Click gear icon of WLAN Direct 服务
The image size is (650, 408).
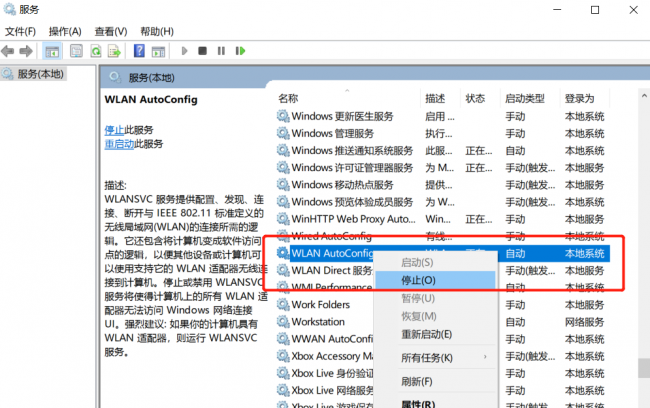(x=283, y=270)
